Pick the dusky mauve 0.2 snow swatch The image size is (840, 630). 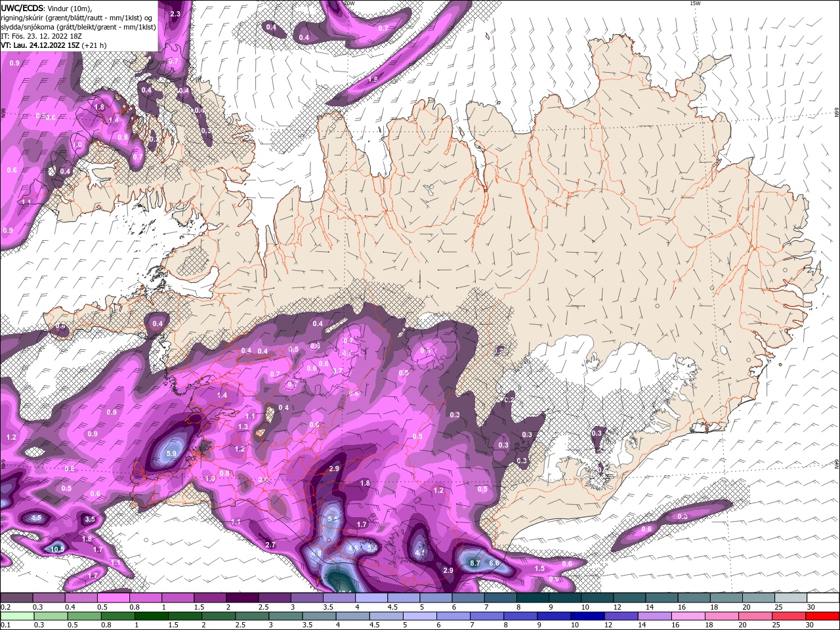16,598
